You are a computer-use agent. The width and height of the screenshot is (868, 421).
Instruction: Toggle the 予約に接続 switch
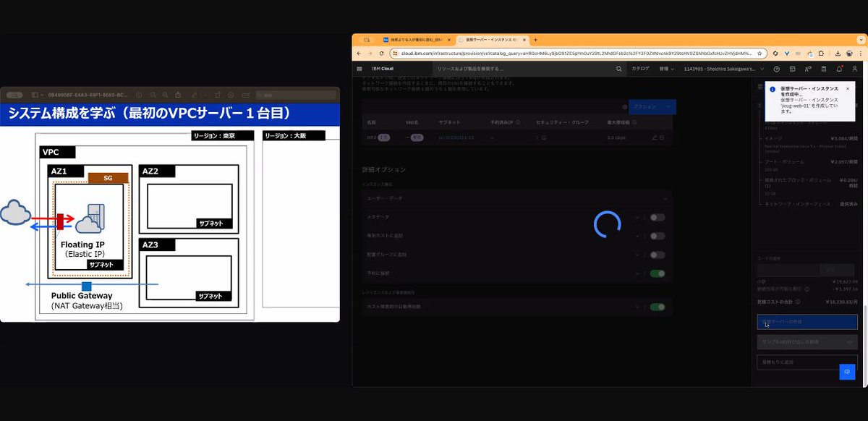pos(657,273)
